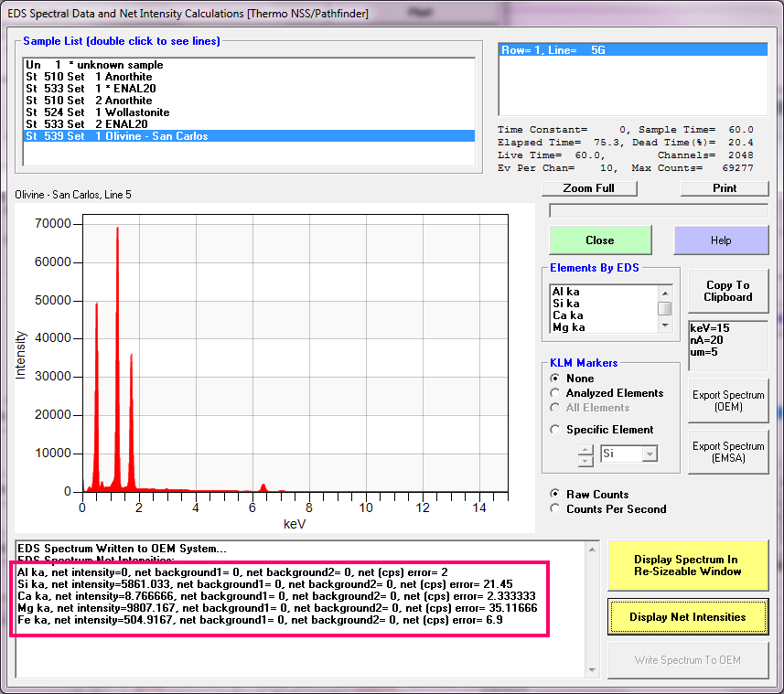Click Display Spectrum In Re-Sizeable Window
Screen dimensions: 784x694
coord(687,565)
